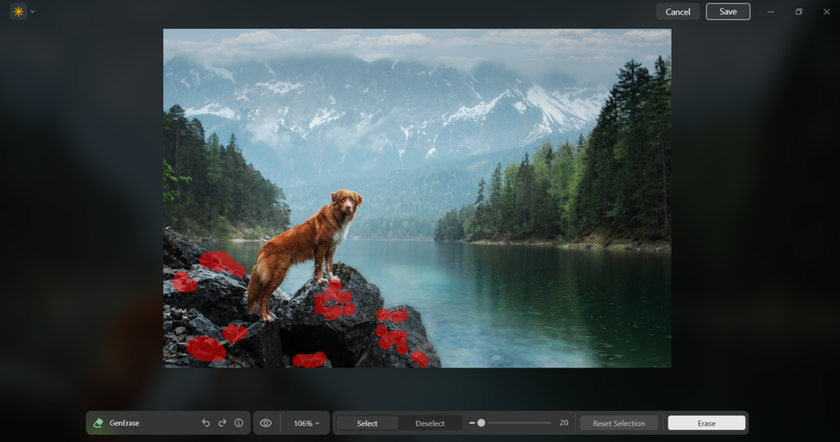840x442 pixels.
Task: Expand the chevron next to app logo
Action: pos(32,12)
